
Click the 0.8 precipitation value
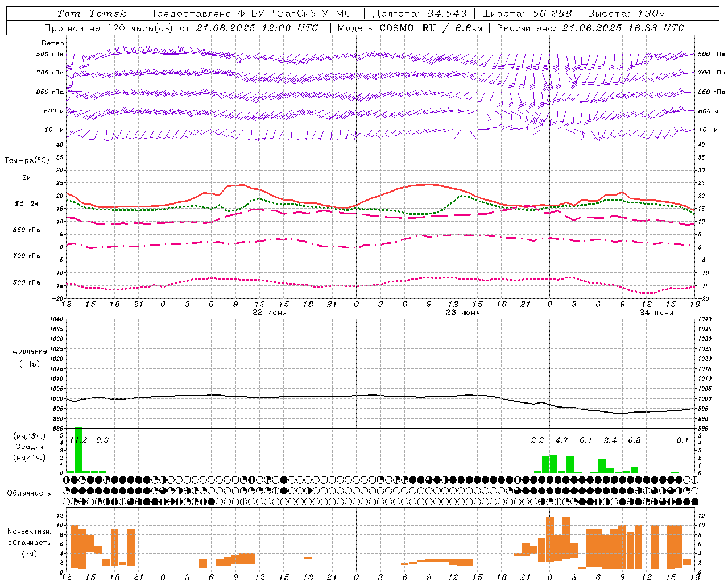pos(634,440)
